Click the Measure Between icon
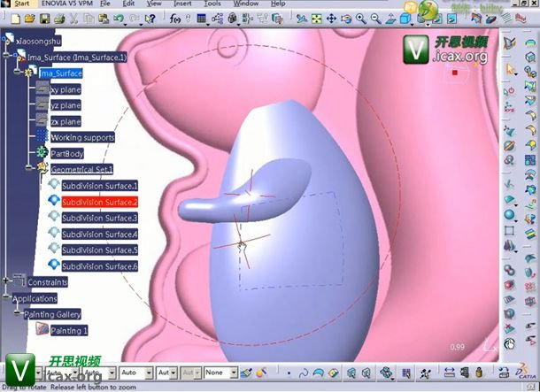Screen dimensions: 540x392 [x=449, y=373]
